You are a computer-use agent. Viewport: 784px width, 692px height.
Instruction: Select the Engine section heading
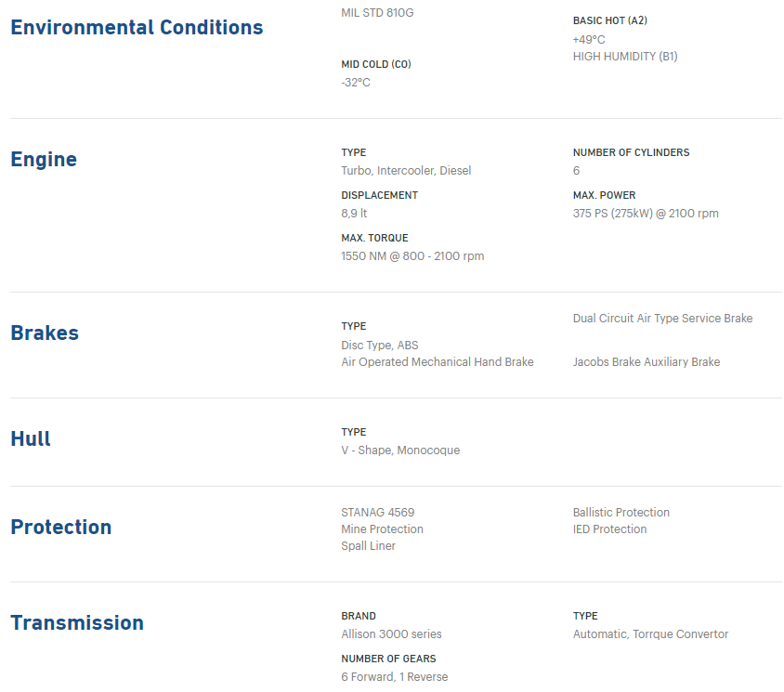[44, 160]
